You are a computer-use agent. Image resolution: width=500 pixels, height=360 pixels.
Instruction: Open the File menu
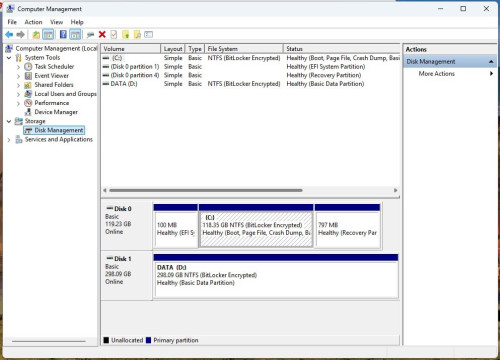click(x=12, y=22)
